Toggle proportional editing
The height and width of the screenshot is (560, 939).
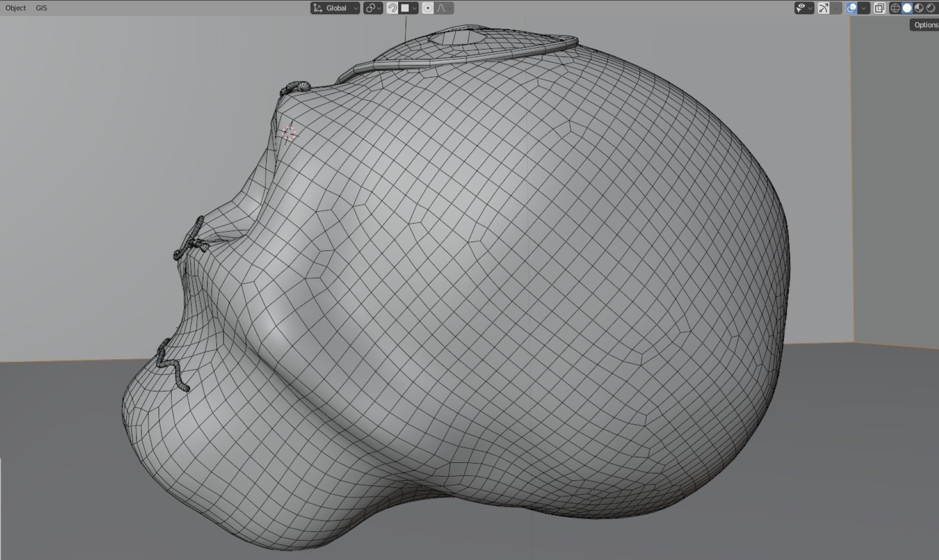pos(427,8)
